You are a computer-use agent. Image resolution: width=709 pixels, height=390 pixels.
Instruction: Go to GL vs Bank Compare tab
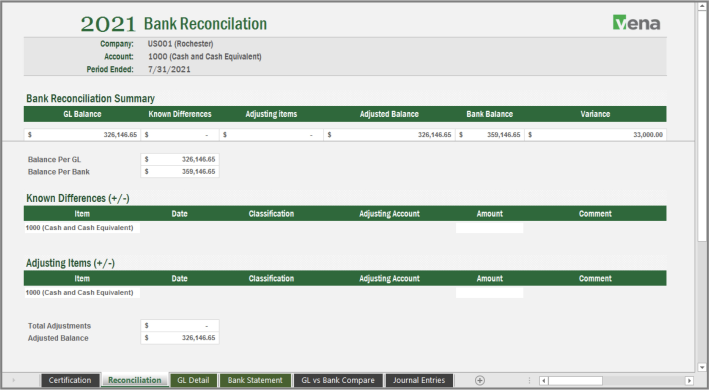coord(338,381)
